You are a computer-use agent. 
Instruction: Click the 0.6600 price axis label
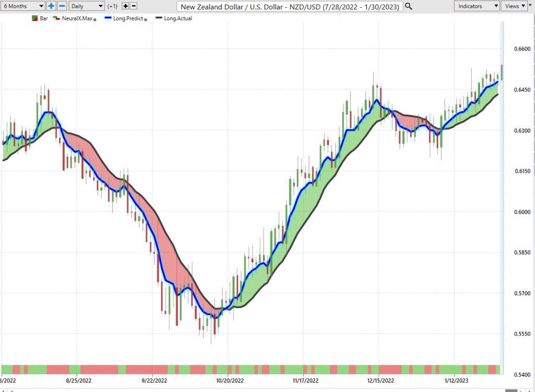[522, 49]
